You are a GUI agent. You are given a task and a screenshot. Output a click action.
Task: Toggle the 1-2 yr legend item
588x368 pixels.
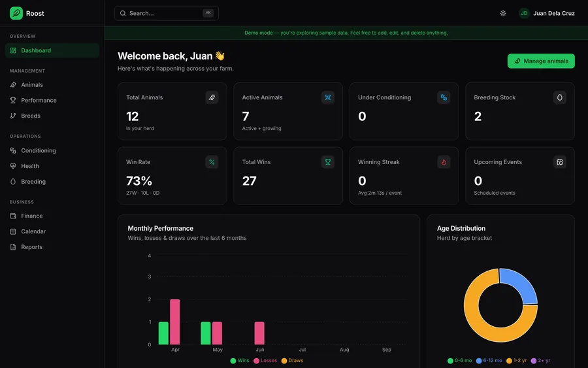click(x=516, y=361)
